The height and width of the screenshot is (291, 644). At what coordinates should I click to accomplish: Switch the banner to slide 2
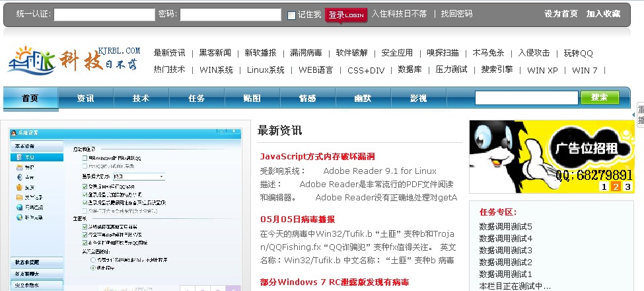[616, 187]
